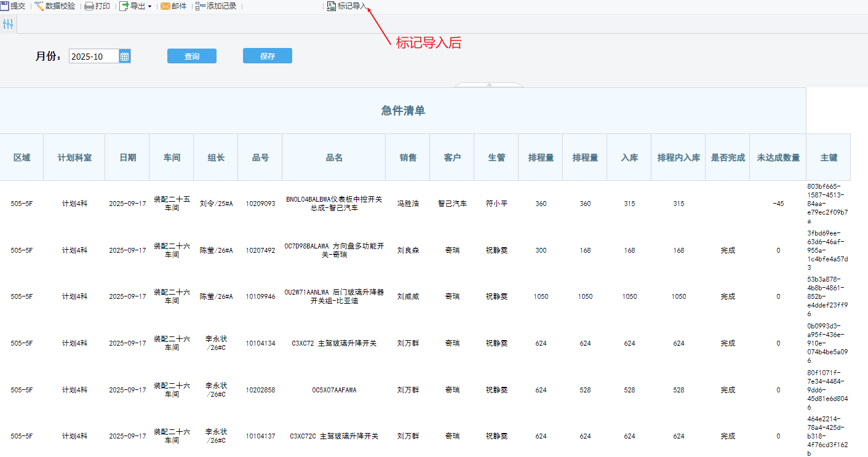Click into the 月份 month input field
868x457 pixels.
[x=94, y=57]
